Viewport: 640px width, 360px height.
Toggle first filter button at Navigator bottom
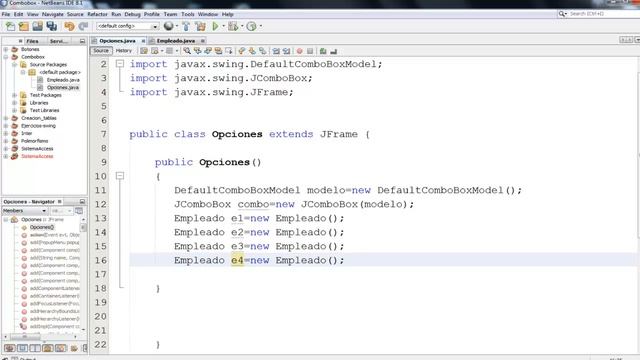click(9, 348)
